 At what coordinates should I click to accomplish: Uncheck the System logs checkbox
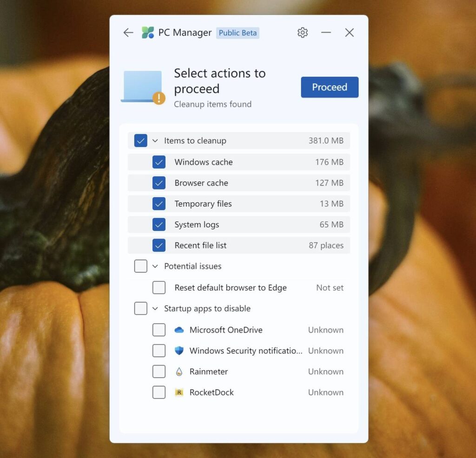pyautogui.click(x=159, y=225)
